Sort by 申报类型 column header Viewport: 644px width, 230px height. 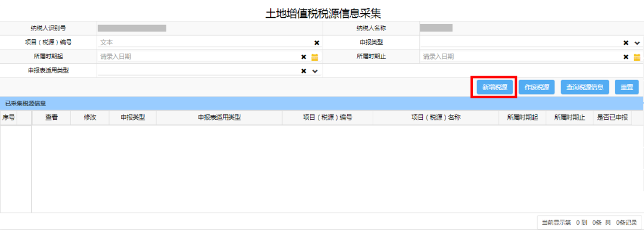point(132,117)
